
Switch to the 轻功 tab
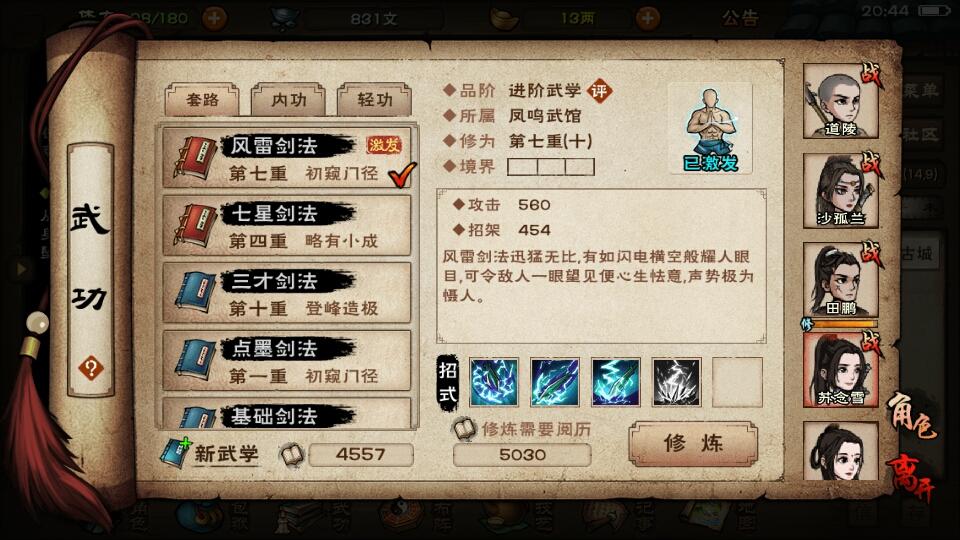[374, 99]
